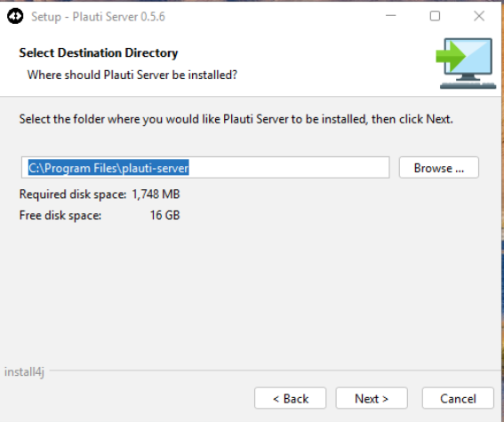This screenshot has width=504, height=422.
Task: Click the folder selection instruction text
Action: pyautogui.click(x=236, y=119)
